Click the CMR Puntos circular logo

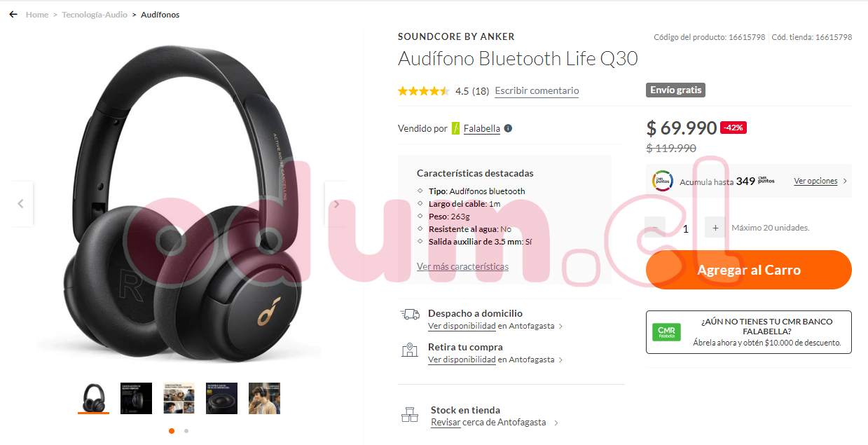point(663,181)
